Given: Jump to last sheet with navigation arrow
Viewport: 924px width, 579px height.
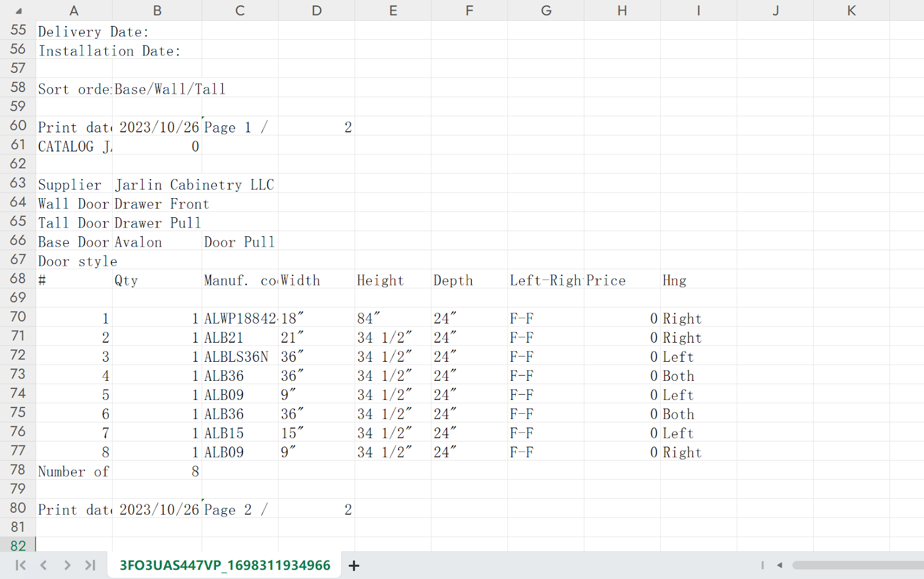Looking at the screenshot, I should [x=90, y=565].
